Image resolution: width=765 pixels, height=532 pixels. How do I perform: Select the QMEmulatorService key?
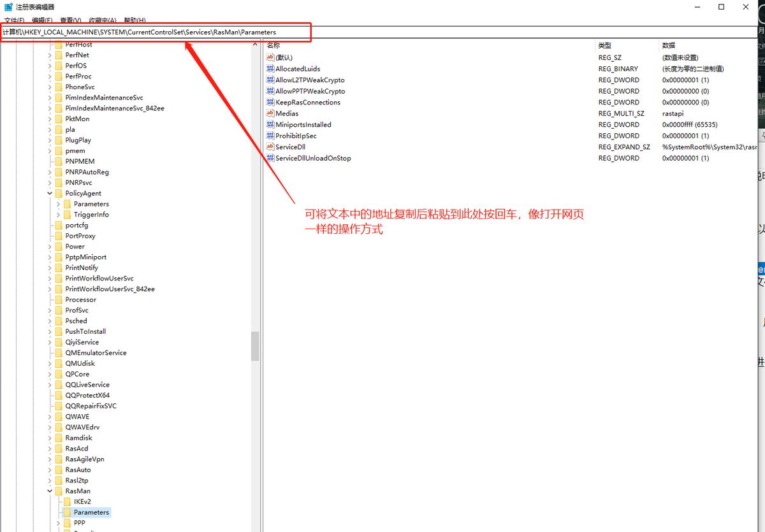point(96,353)
